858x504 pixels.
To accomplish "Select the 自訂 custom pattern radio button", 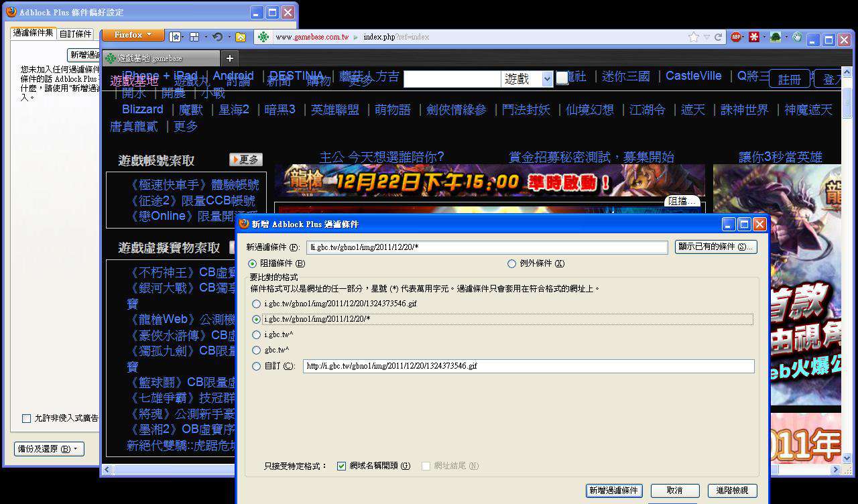I will 256,367.
